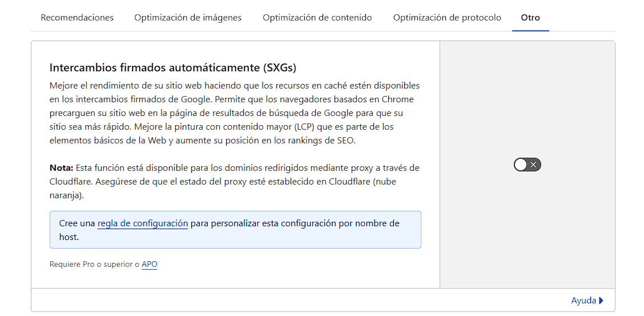Open the Recomendaciones tab

pos(77,18)
